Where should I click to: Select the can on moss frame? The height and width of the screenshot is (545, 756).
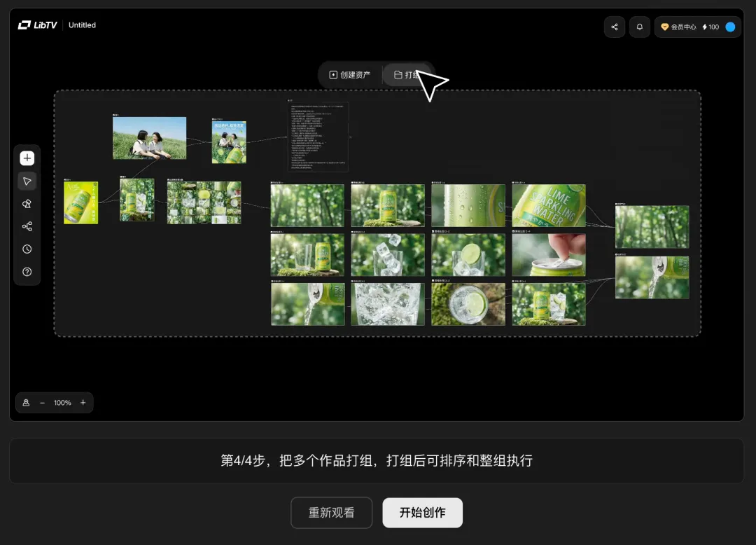pos(388,205)
